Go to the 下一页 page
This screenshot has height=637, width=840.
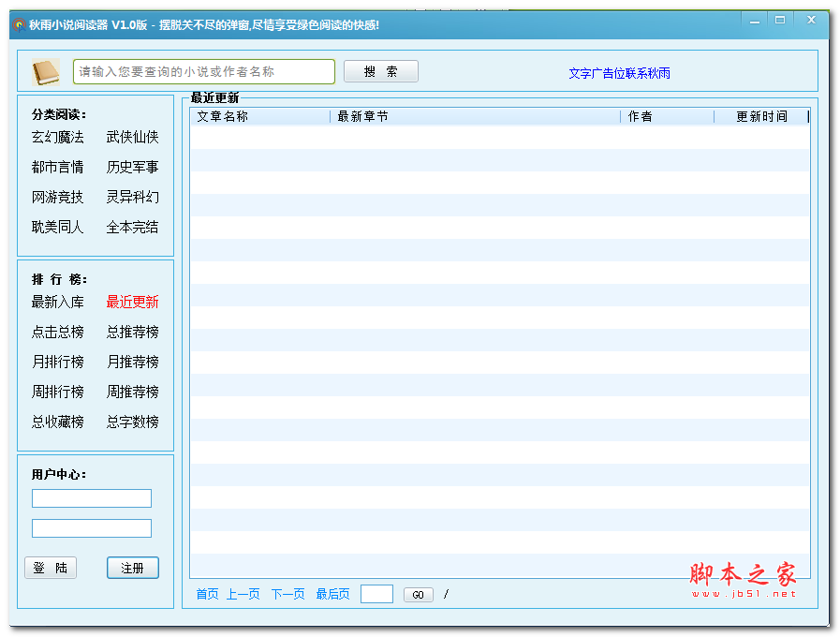point(287,594)
